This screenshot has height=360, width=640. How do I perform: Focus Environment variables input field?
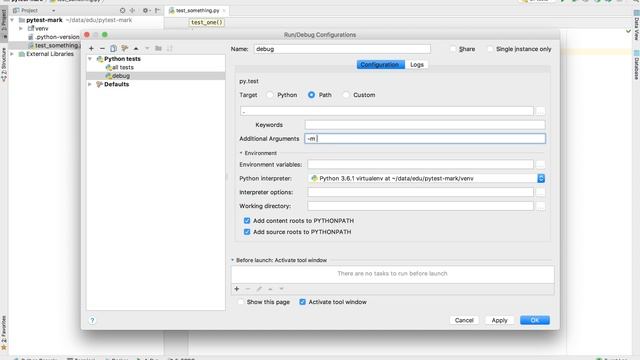click(420, 164)
